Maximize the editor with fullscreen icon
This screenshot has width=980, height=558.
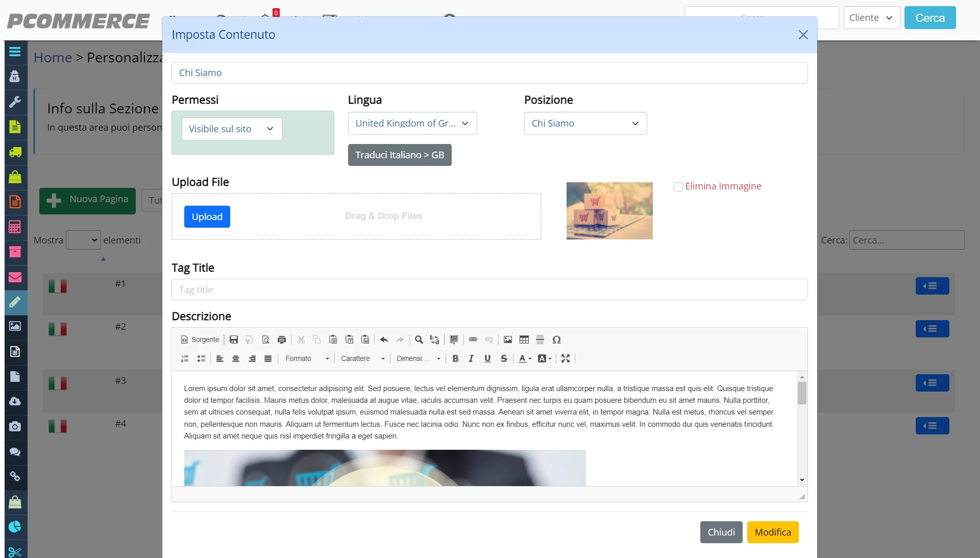566,358
